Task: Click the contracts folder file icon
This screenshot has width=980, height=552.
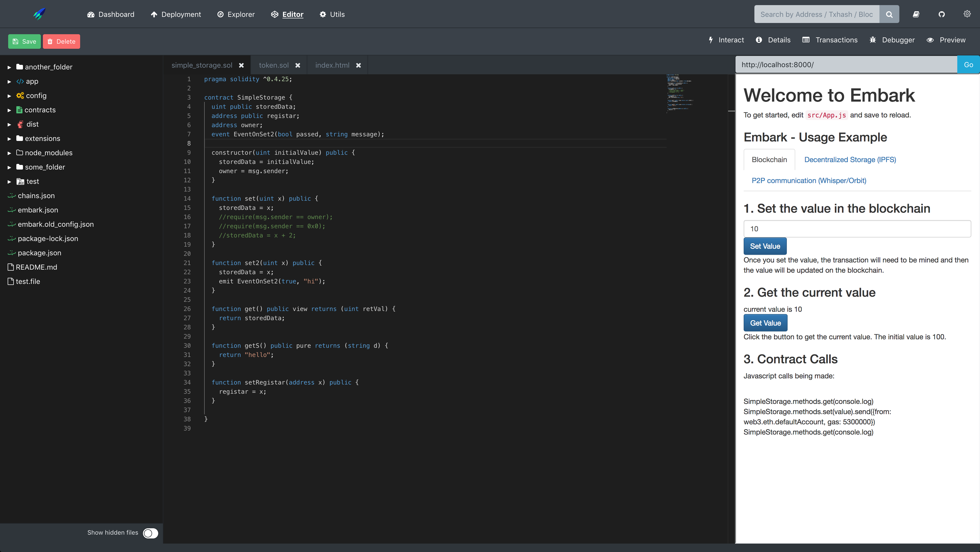Action: (19, 110)
